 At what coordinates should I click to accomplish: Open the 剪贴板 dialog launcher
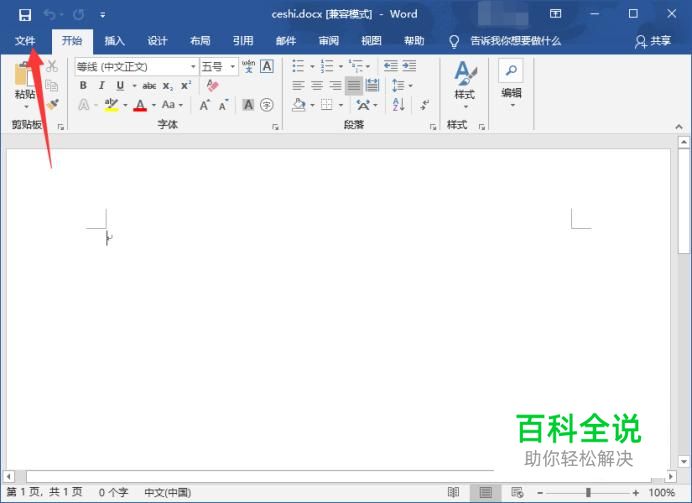pyautogui.click(x=60, y=127)
